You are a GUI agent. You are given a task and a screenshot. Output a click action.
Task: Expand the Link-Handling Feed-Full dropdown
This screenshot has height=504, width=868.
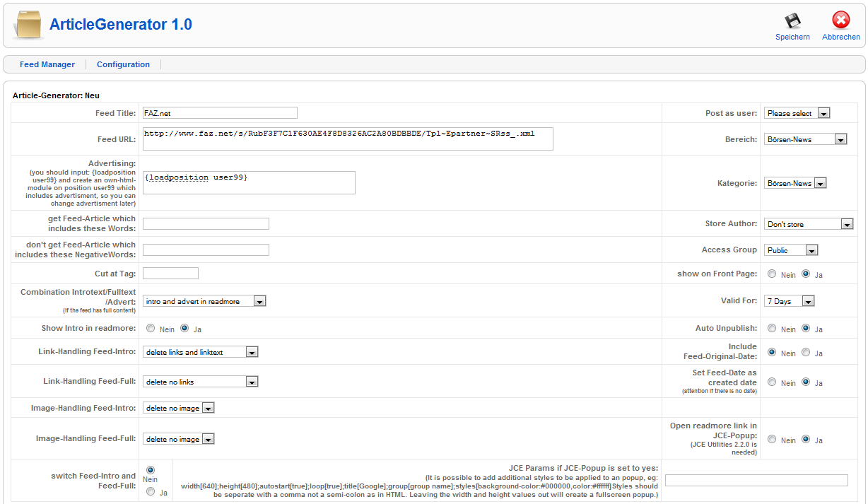tap(201, 382)
